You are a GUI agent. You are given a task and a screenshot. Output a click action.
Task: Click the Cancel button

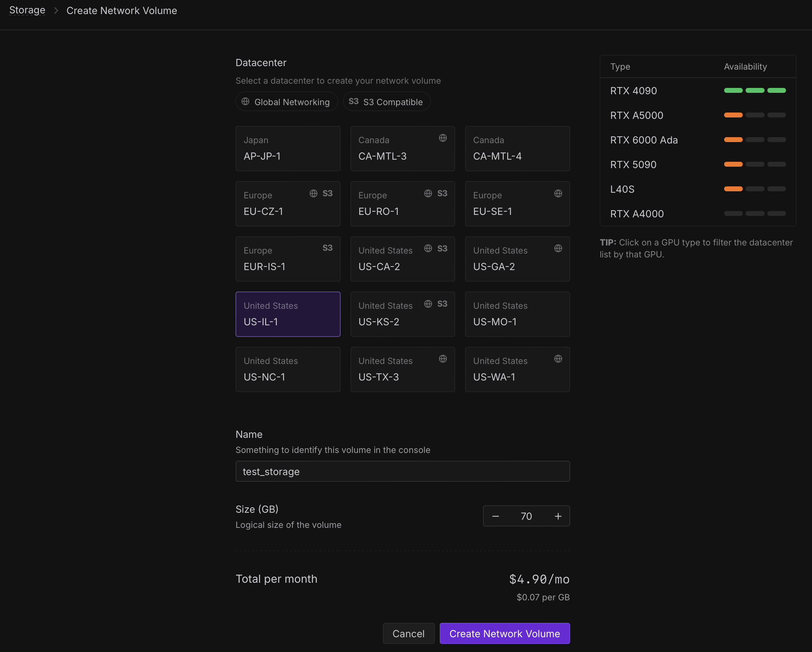408,633
